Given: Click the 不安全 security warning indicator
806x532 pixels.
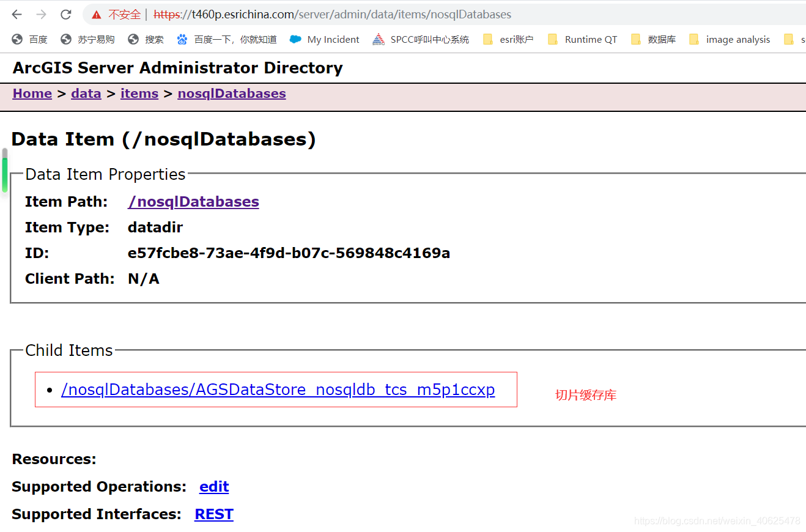Looking at the screenshot, I should click(x=122, y=14).
